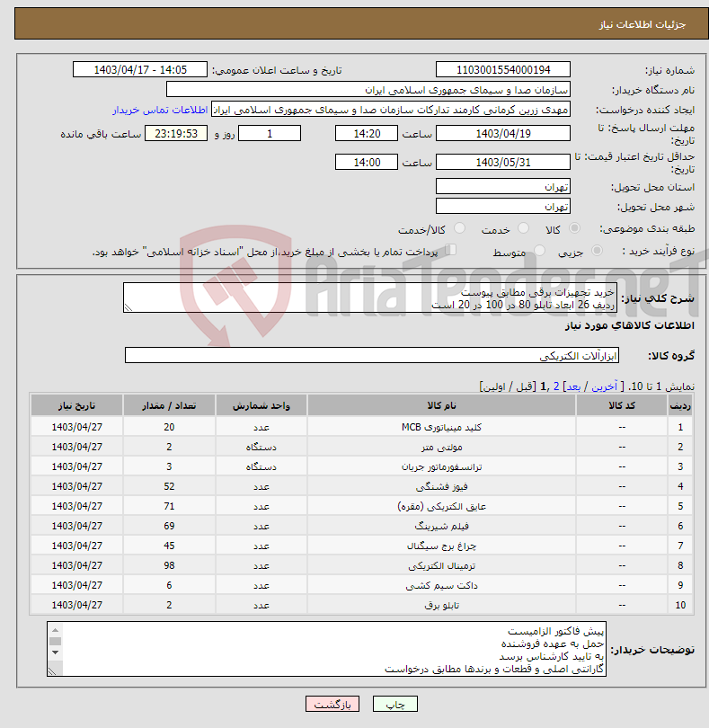Image resolution: width=709 pixels, height=728 pixels.
Task: Click the تاریخ نیاز column header
Action: pos(76,405)
